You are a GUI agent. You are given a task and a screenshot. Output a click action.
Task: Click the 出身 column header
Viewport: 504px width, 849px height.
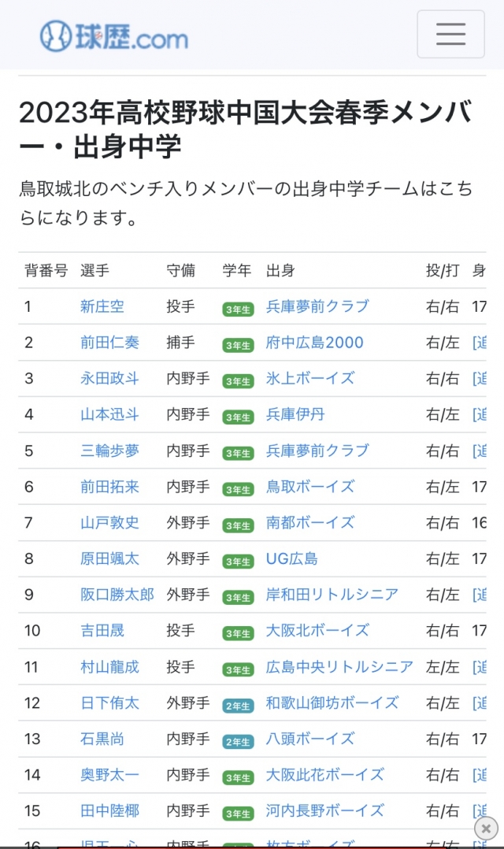coord(281,271)
